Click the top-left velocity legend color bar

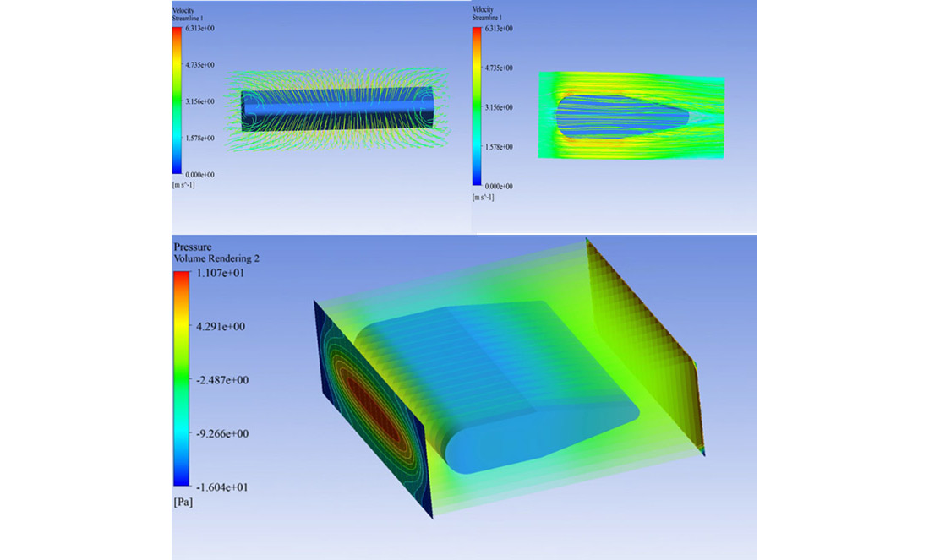pos(177,101)
